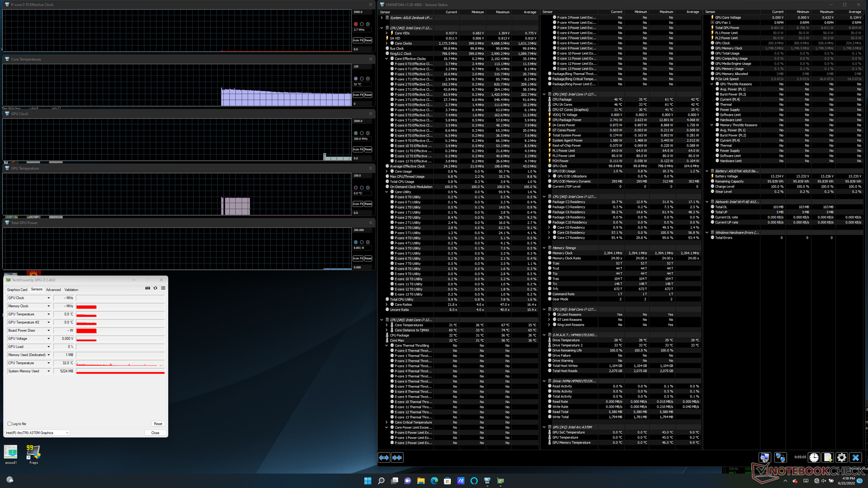This screenshot has width=868, height=488.
Task: Open the GPU Clock sensor dropdown
Action: [48, 298]
